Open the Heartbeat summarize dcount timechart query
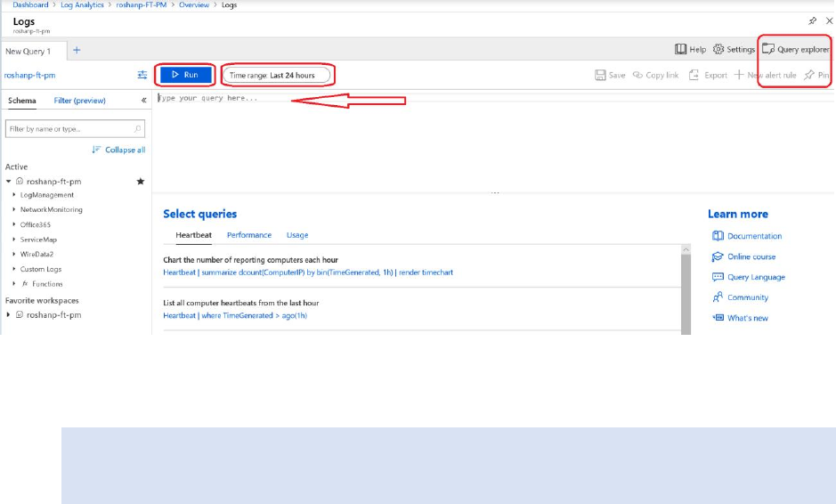The height and width of the screenshot is (504, 836). [x=308, y=272]
